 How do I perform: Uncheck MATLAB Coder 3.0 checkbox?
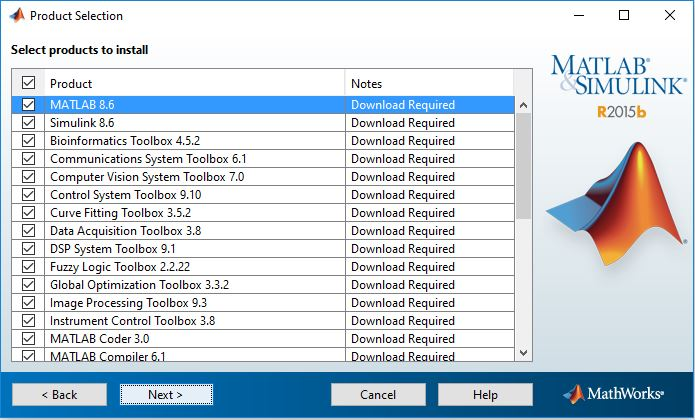pyautogui.click(x=28, y=338)
